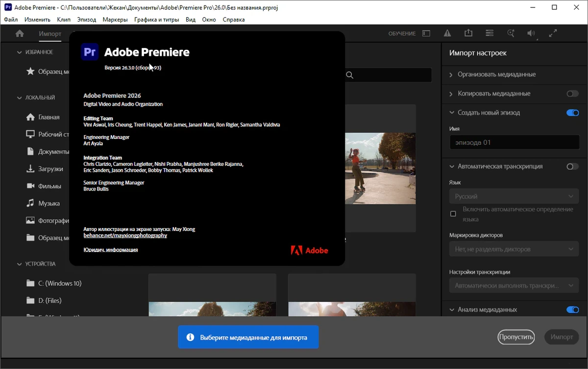The width and height of the screenshot is (588, 369).
Task: Open the Загрузки downloads location
Action: tap(45, 169)
